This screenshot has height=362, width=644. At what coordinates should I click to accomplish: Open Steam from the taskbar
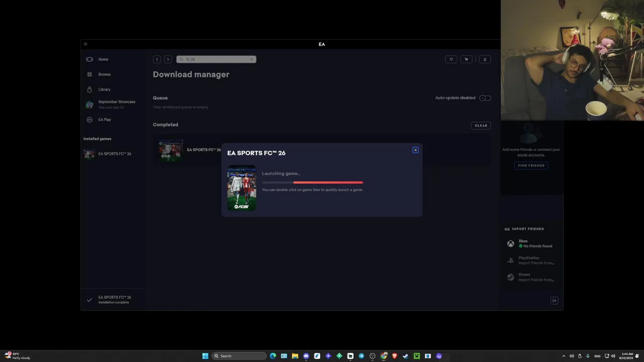click(x=406, y=356)
